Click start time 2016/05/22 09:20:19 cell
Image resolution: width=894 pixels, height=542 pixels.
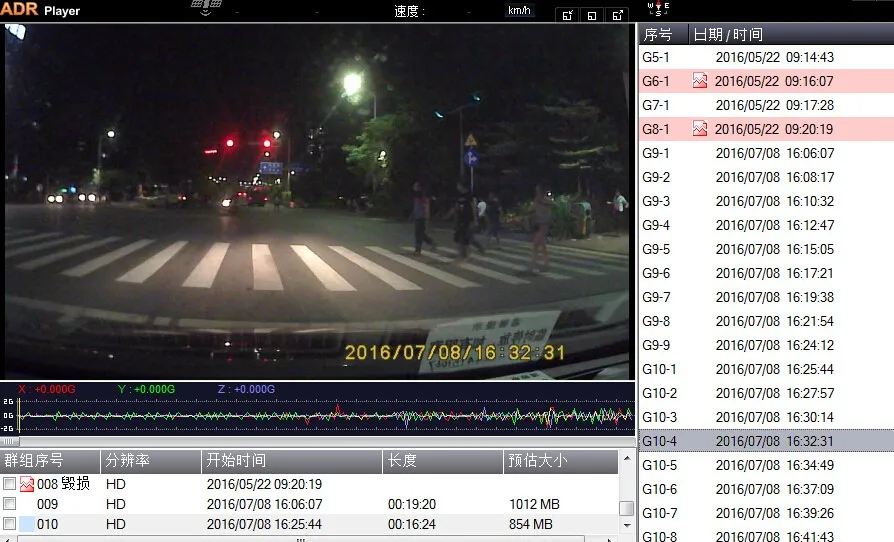coord(264,484)
